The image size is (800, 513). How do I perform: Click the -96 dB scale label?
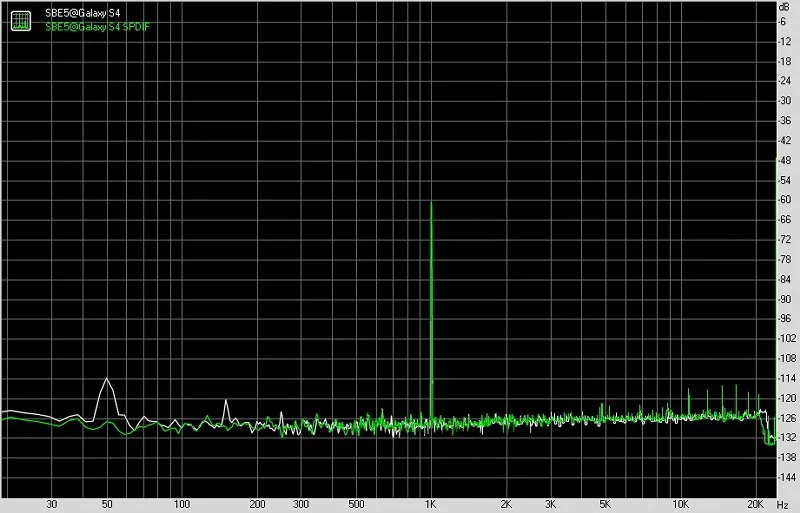(x=785, y=319)
